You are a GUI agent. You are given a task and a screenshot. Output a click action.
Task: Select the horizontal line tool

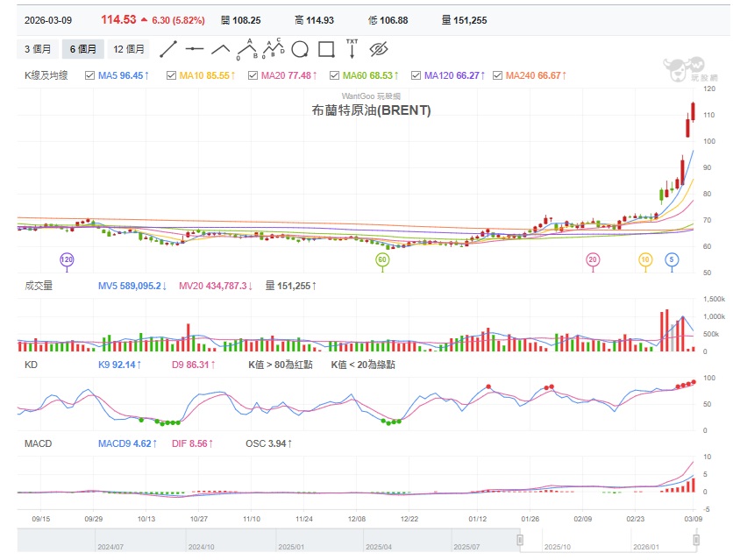(195, 50)
